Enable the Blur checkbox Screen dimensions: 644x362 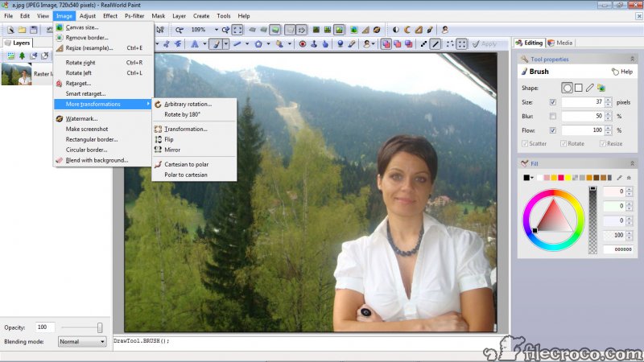[553, 116]
